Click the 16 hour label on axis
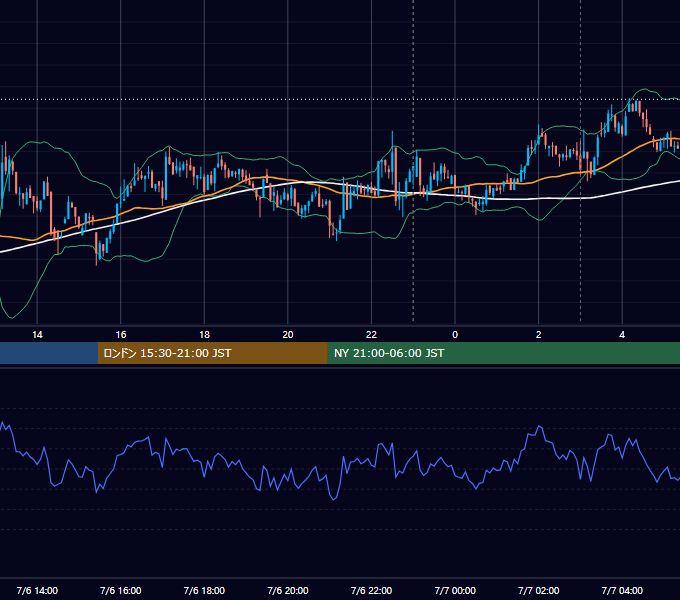The image size is (680, 600). pos(121,335)
